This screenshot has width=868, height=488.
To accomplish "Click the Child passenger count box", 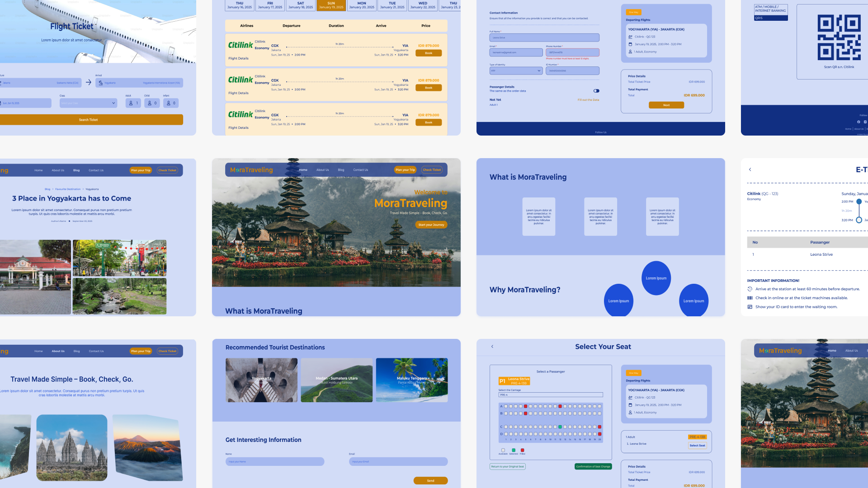I will click(x=152, y=103).
